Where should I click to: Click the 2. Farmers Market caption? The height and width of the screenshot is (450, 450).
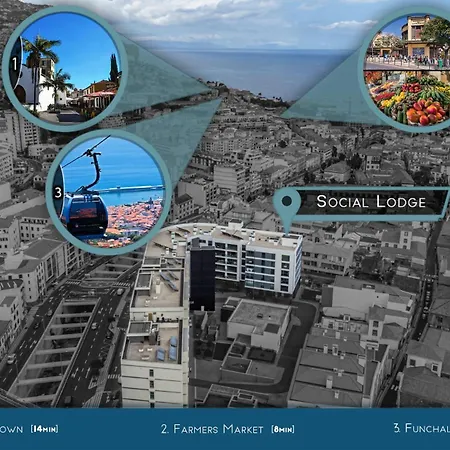pyautogui.click(x=212, y=429)
